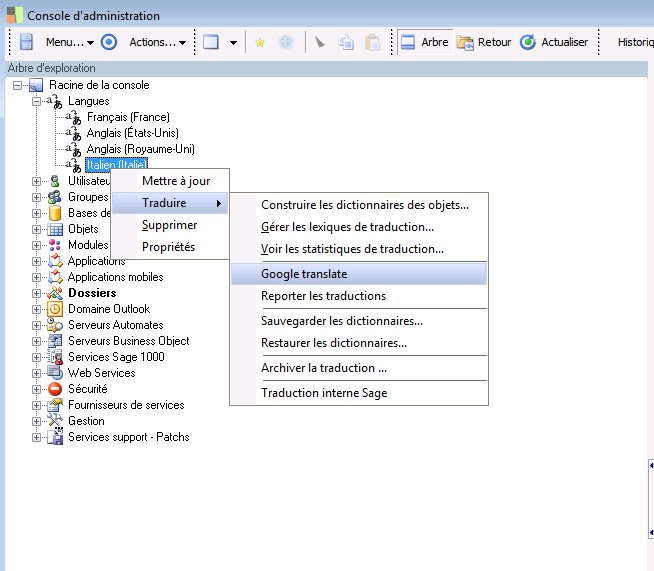Image resolution: width=654 pixels, height=571 pixels.
Task: Toggle the Arbre tree view button
Action: tap(425, 42)
